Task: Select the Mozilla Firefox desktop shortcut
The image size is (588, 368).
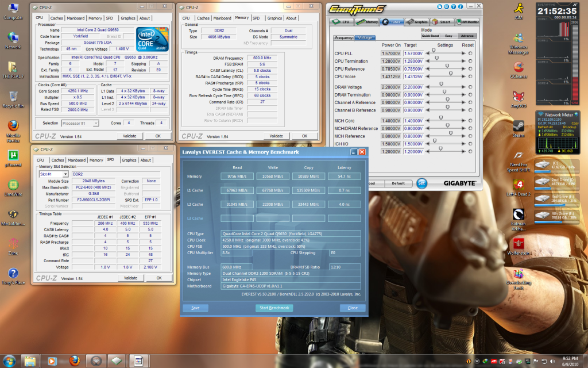Action: pyautogui.click(x=13, y=131)
